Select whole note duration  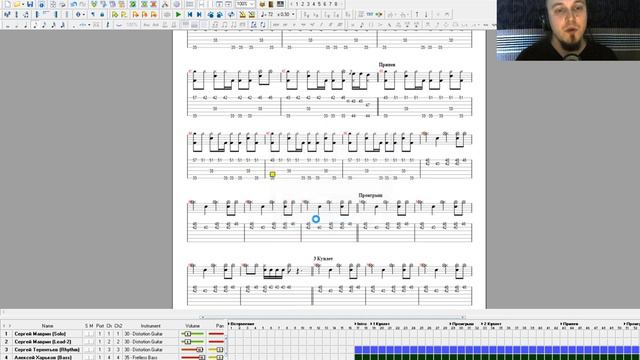click(7, 25)
